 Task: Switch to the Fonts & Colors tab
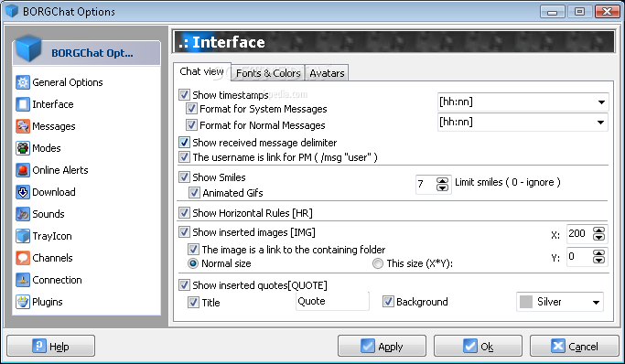click(268, 73)
